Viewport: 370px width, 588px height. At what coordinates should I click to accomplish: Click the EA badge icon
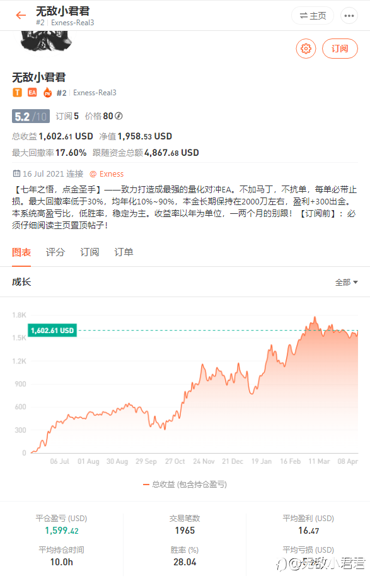[32, 93]
